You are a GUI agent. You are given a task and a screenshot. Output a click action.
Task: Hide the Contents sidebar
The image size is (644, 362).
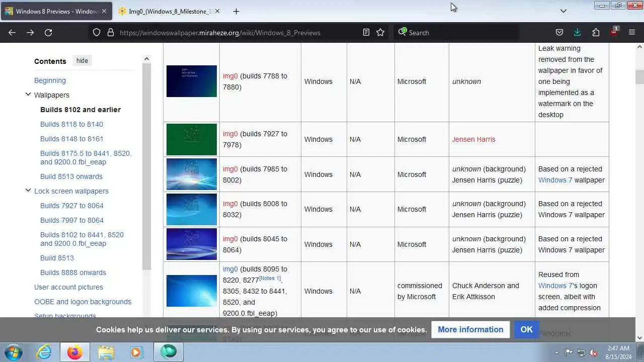click(82, 61)
